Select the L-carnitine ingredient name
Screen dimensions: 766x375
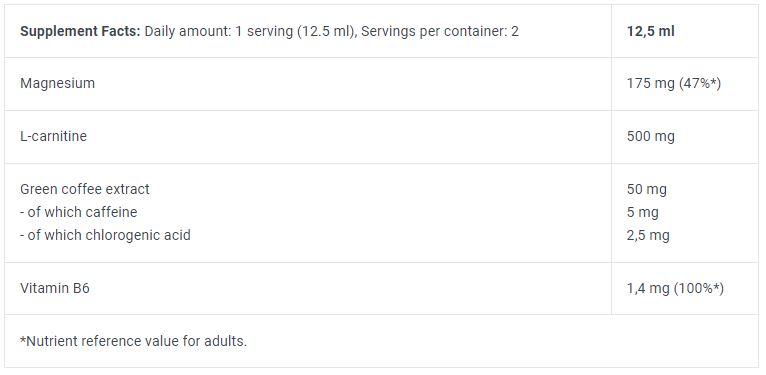(x=53, y=136)
